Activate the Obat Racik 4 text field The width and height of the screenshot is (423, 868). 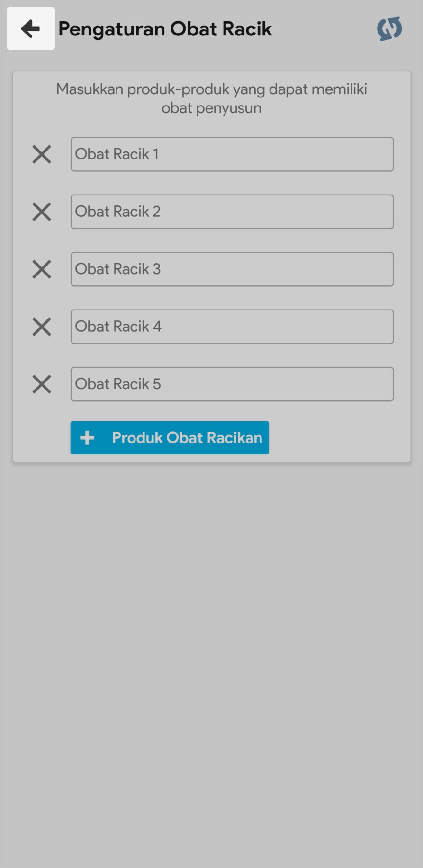tap(232, 327)
